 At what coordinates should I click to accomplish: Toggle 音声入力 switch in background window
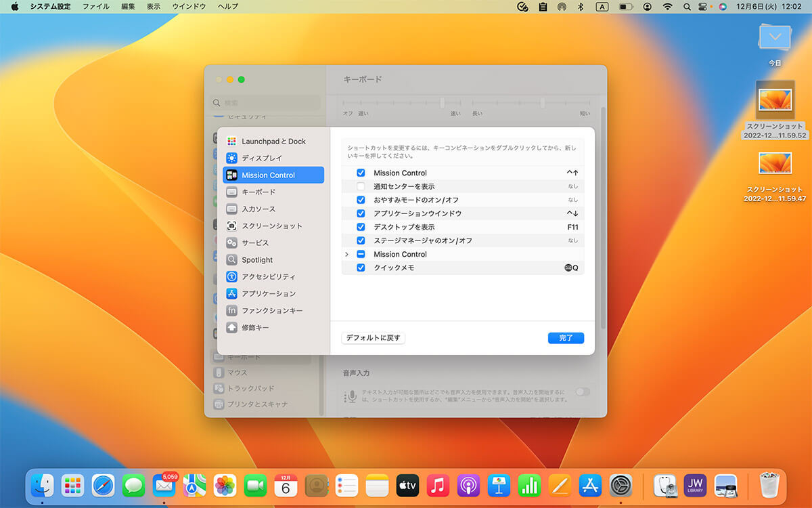pyautogui.click(x=582, y=392)
